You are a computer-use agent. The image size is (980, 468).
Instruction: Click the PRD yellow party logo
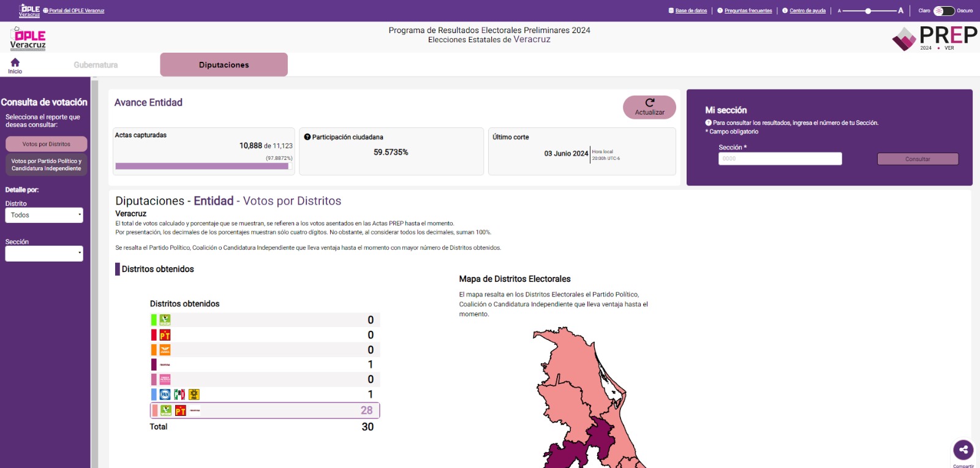[194, 394]
